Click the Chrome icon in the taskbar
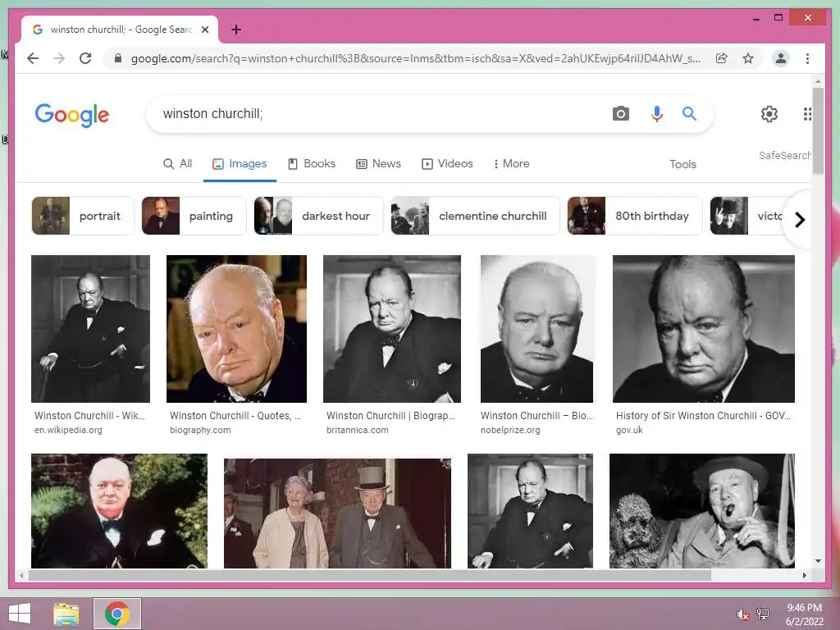Viewport: 840px width, 630px height. click(x=117, y=614)
